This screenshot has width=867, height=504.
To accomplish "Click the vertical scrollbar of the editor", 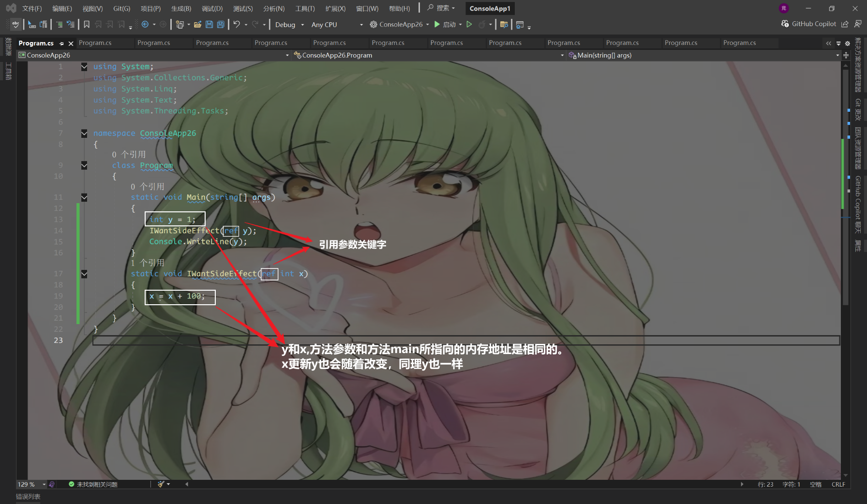I will pos(846,188).
